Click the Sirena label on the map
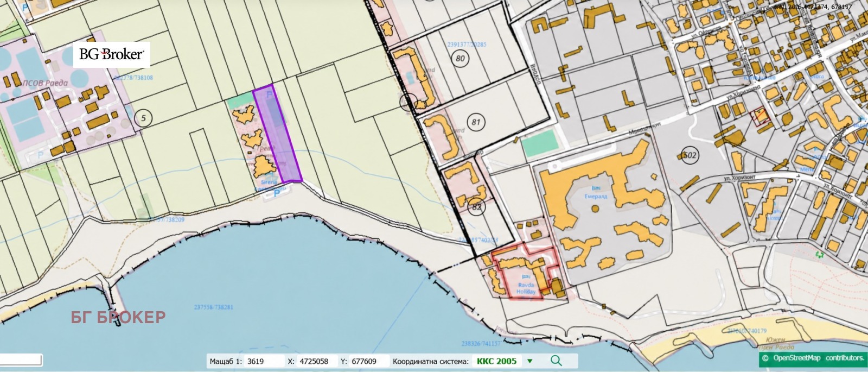The image size is (868, 372). (269, 182)
